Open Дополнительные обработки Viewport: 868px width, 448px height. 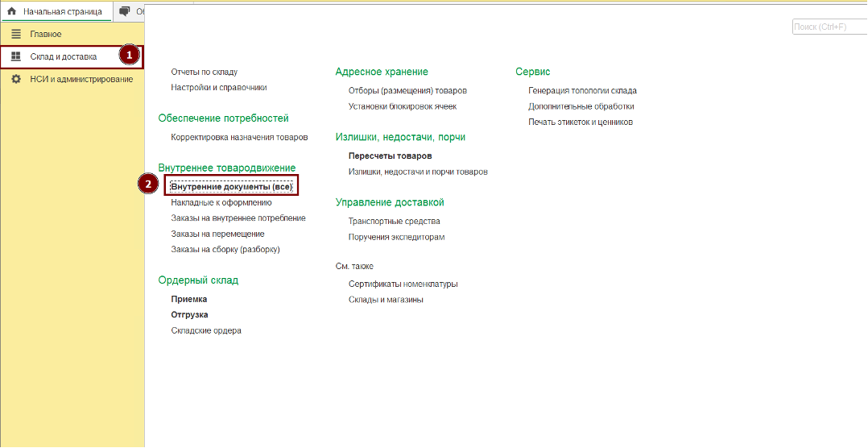581,106
